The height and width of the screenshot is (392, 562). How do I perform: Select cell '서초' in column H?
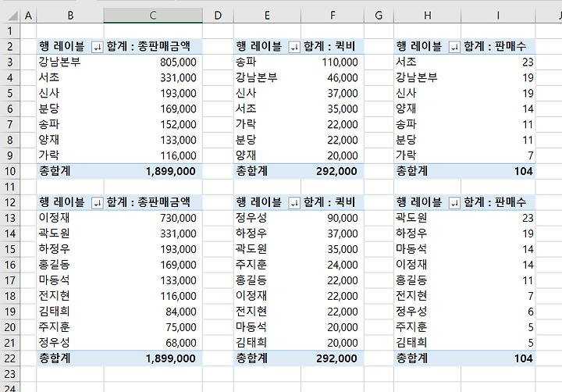(x=427, y=62)
